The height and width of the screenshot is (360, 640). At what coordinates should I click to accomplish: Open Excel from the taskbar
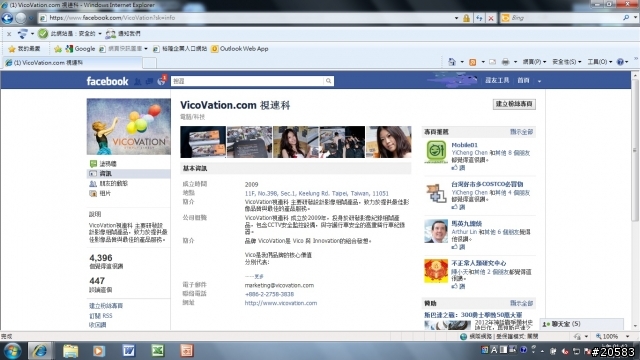158,351
